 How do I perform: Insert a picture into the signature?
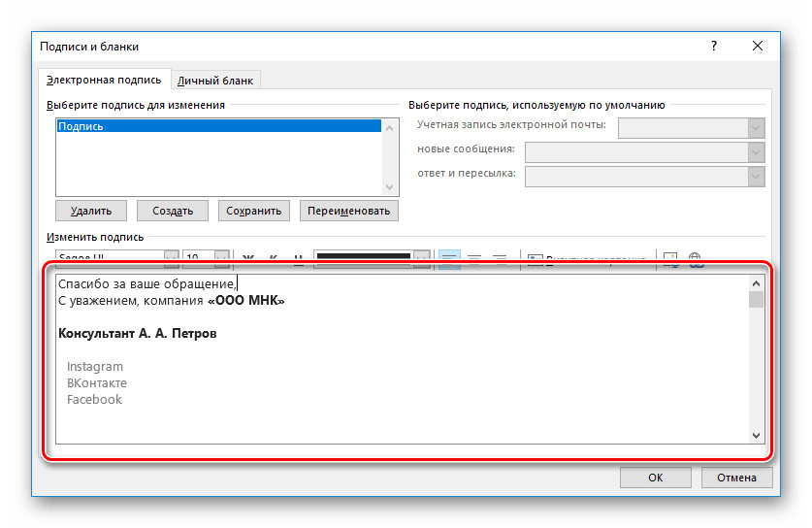click(670, 258)
